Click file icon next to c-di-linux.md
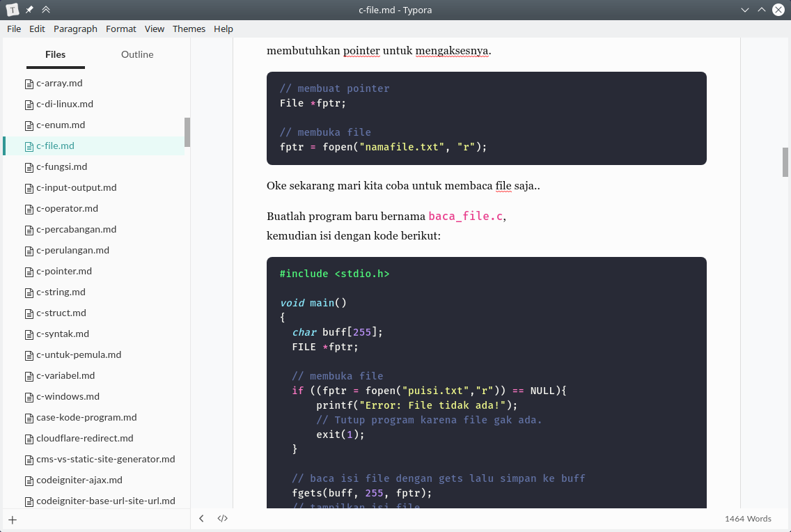Image resolution: width=791 pixels, height=532 pixels. tap(29, 104)
